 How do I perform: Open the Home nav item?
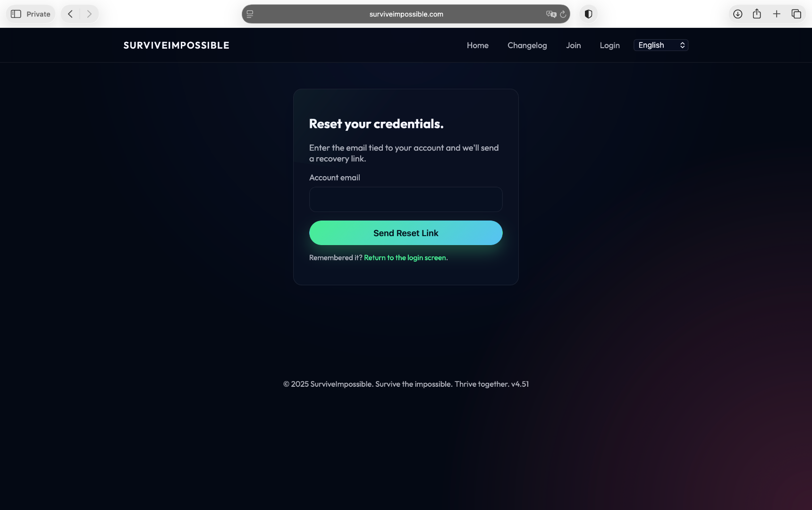point(478,45)
